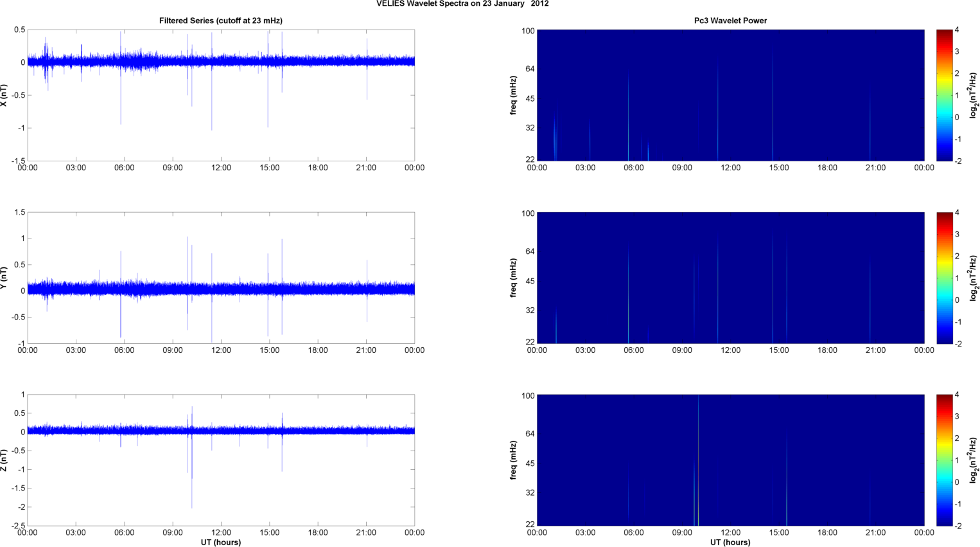The image size is (980, 547).
Task: Click the 'freq (mHz)' label of top spectrogram
Action: tap(514, 95)
